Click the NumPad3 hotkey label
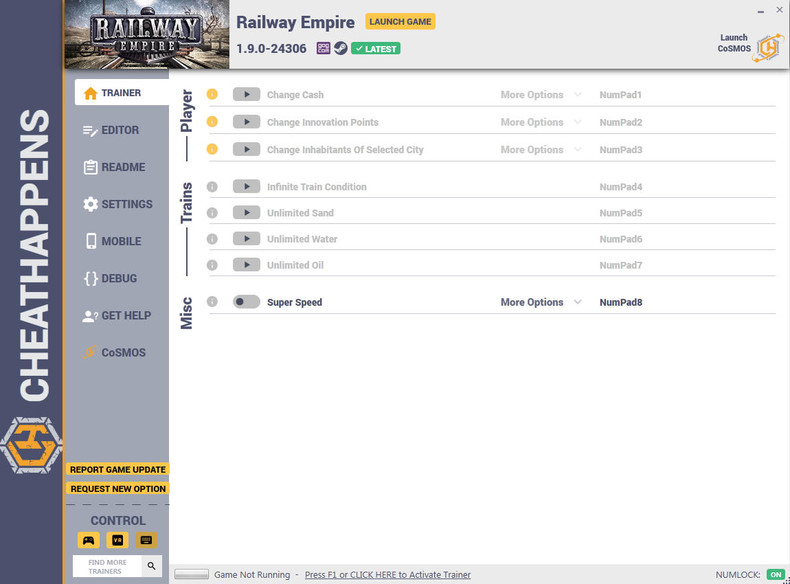 point(621,150)
